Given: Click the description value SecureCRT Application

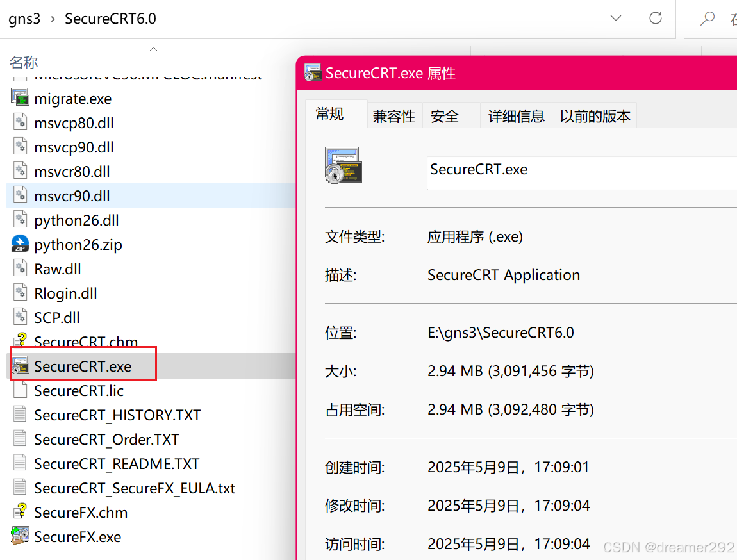Looking at the screenshot, I should (503, 275).
